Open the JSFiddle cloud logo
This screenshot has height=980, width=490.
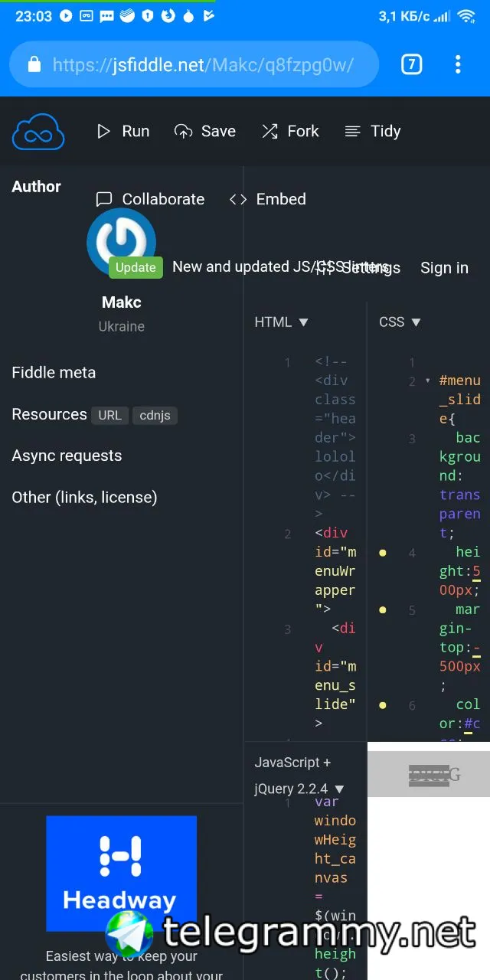pos(38,132)
